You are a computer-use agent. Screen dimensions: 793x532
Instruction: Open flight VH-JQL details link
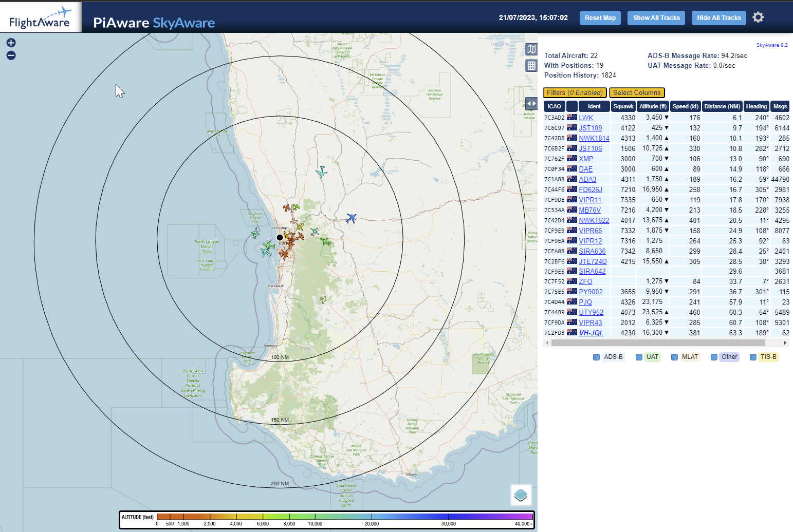[x=591, y=332]
